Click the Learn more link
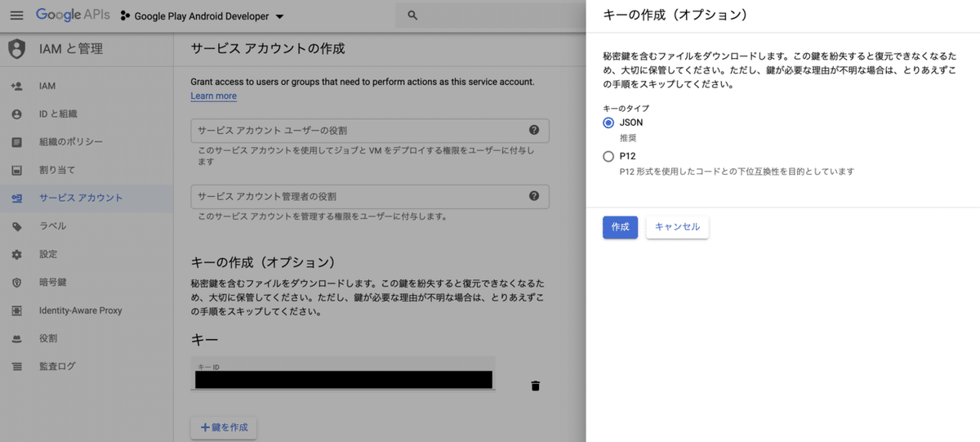The width and height of the screenshot is (980, 442). point(213,96)
